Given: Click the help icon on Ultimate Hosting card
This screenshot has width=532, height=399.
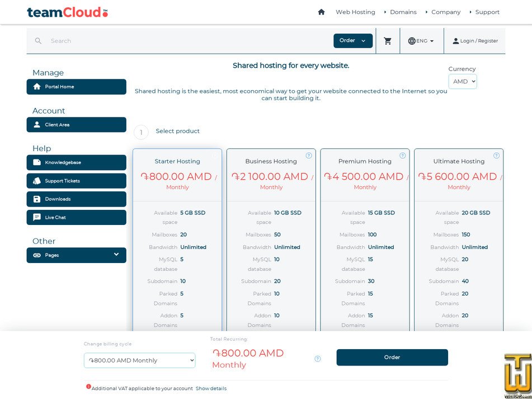Looking at the screenshot, I should tap(496, 156).
